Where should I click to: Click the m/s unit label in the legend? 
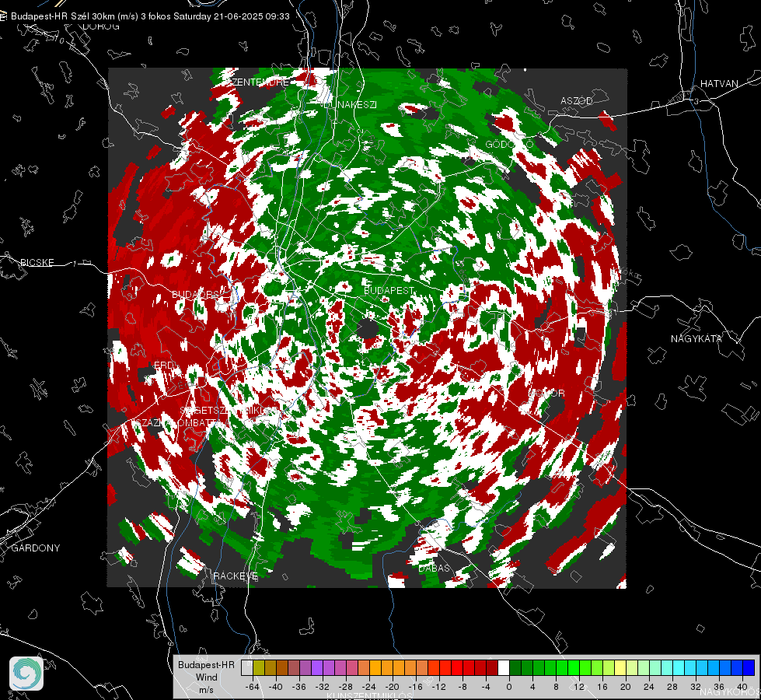[206, 690]
